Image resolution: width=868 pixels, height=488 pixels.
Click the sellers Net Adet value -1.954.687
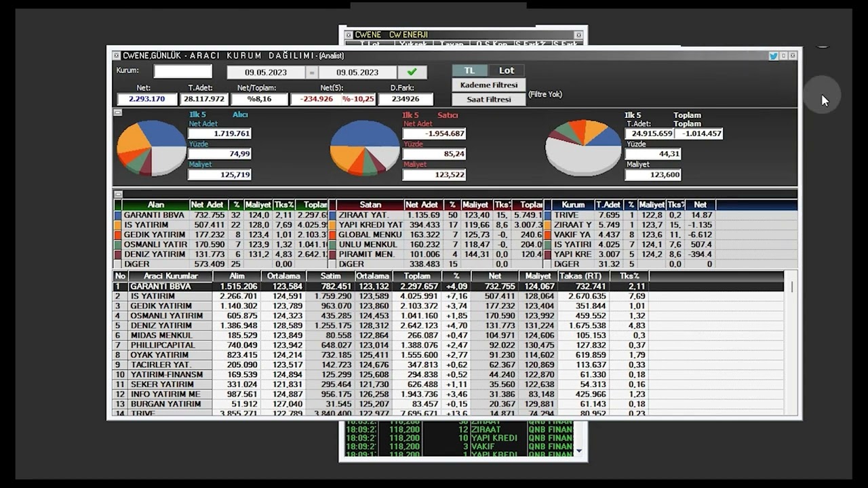click(434, 134)
